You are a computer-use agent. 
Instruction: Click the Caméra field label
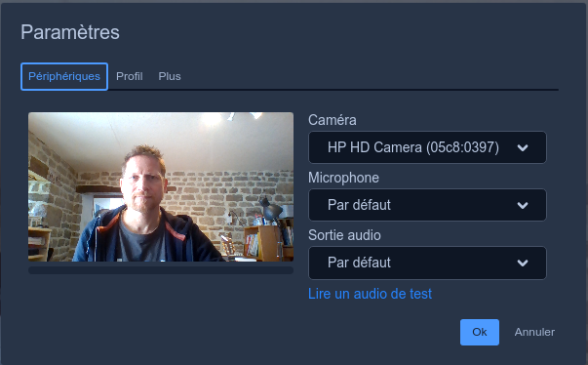click(x=333, y=120)
